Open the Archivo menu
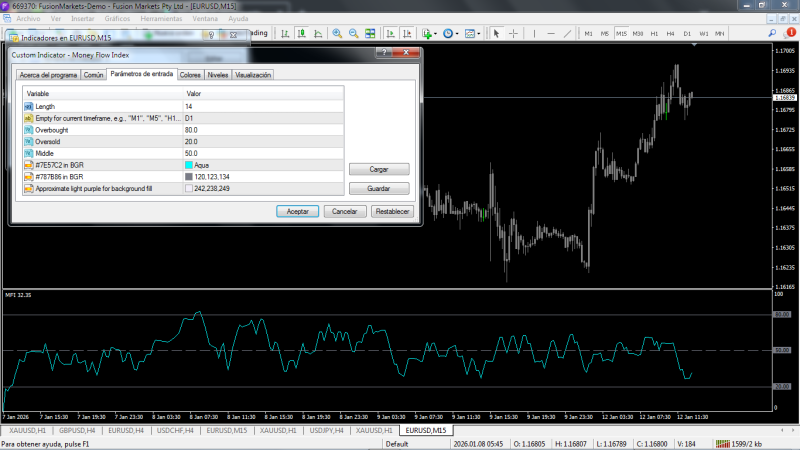The image size is (800, 450). point(28,19)
